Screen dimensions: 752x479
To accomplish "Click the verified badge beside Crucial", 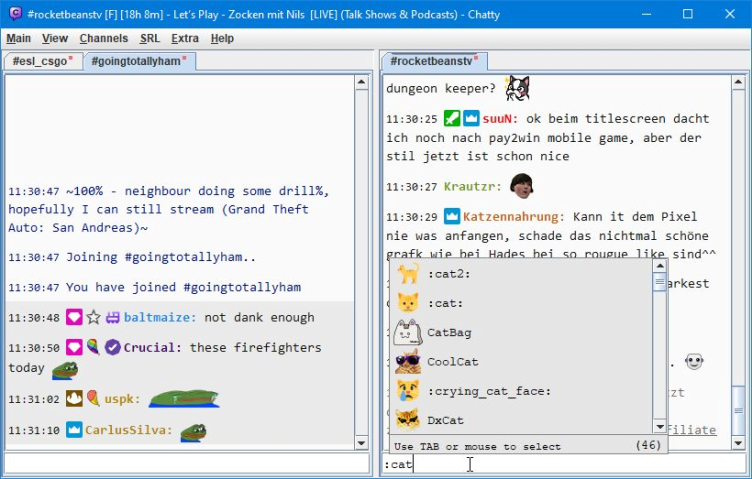I will click(x=113, y=347).
